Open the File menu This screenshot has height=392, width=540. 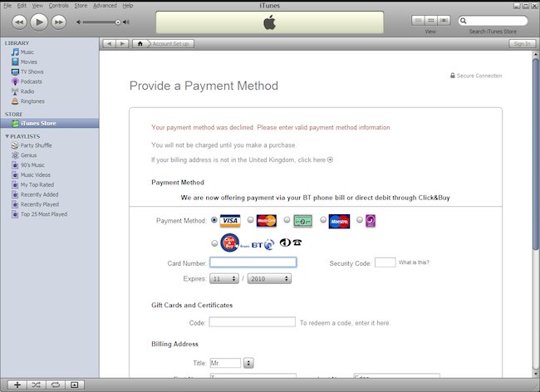(x=7, y=6)
